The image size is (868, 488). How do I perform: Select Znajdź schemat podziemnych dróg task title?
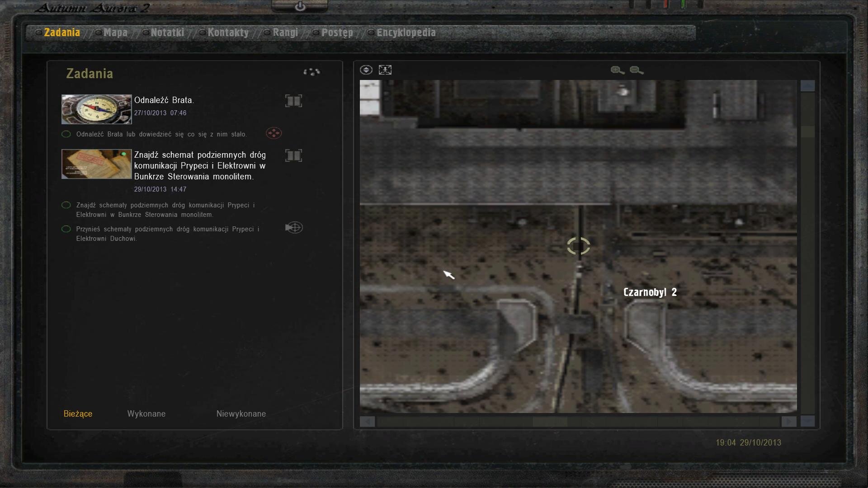click(x=200, y=166)
